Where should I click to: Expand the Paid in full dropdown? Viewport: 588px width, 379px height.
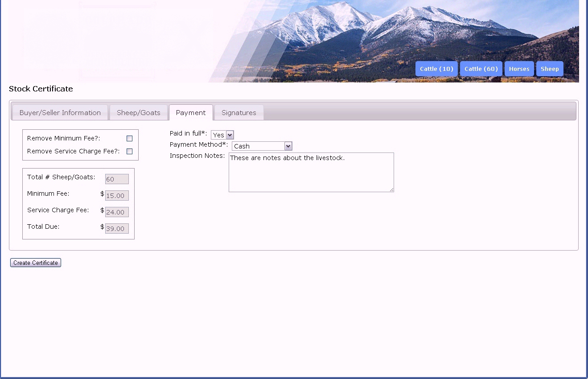pyautogui.click(x=222, y=135)
